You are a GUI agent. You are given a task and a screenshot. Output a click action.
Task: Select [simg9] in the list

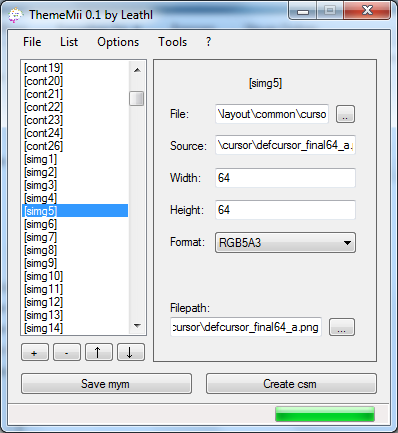pos(75,263)
